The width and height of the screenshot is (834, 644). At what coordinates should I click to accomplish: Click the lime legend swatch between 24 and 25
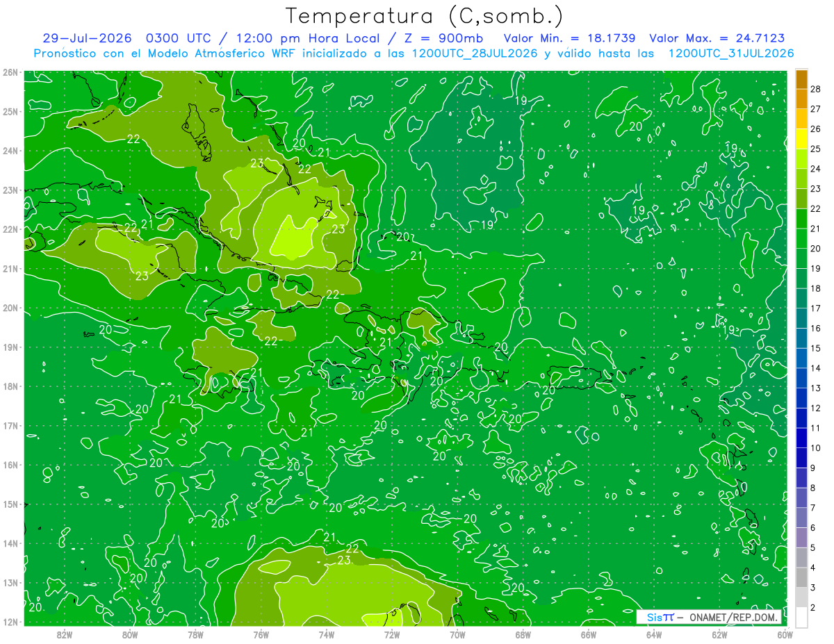point(801,160)
